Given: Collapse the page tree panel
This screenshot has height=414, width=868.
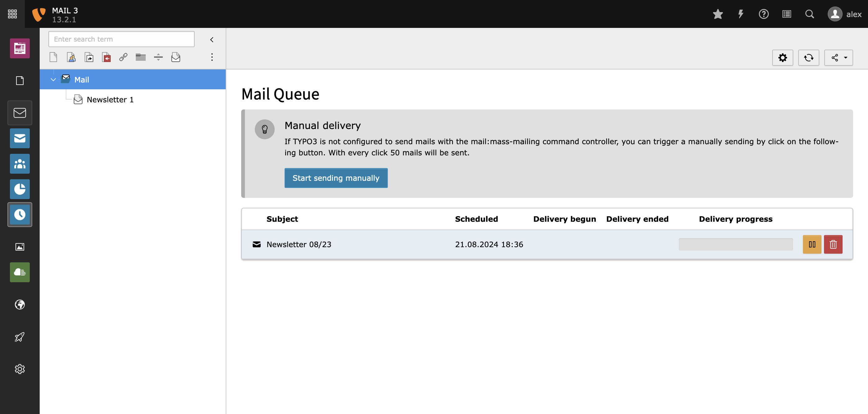Looking at the screenshot, I should click(x=212, y=39).
